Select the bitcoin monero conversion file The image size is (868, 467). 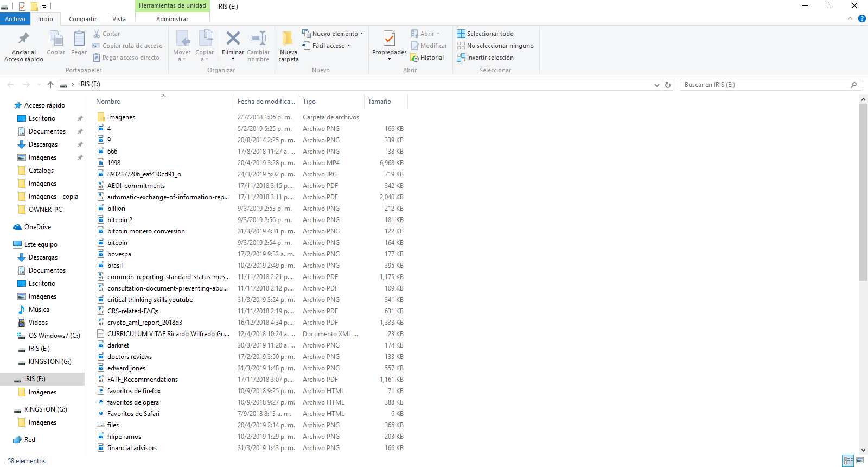[146, 231]
